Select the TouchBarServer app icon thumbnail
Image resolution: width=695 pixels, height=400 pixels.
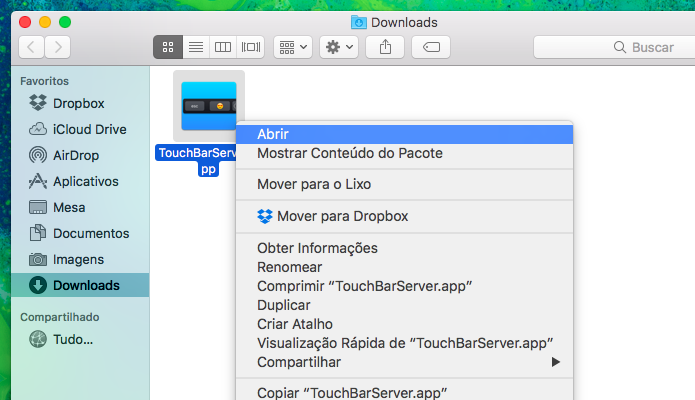pos(209,106)
